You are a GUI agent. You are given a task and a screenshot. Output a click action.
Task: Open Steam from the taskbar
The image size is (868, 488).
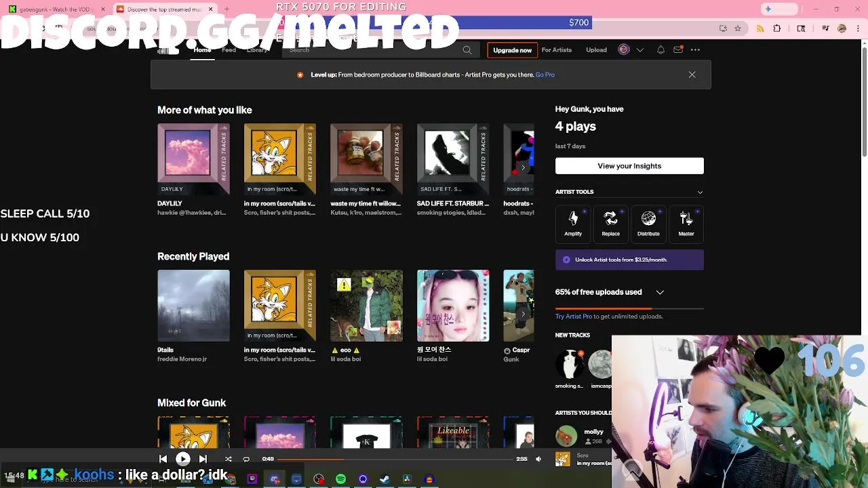click(x=384, y=479)
